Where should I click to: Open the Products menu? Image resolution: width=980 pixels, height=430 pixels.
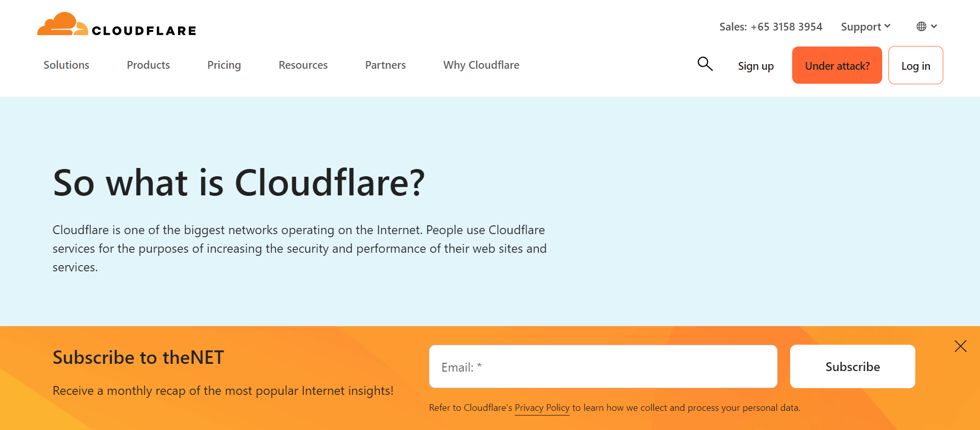(149, 65)
